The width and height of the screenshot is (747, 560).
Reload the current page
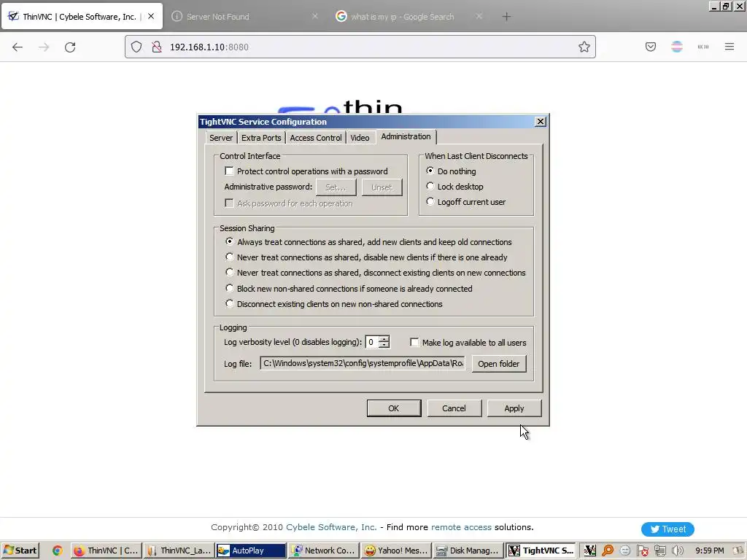click(70, 47)
